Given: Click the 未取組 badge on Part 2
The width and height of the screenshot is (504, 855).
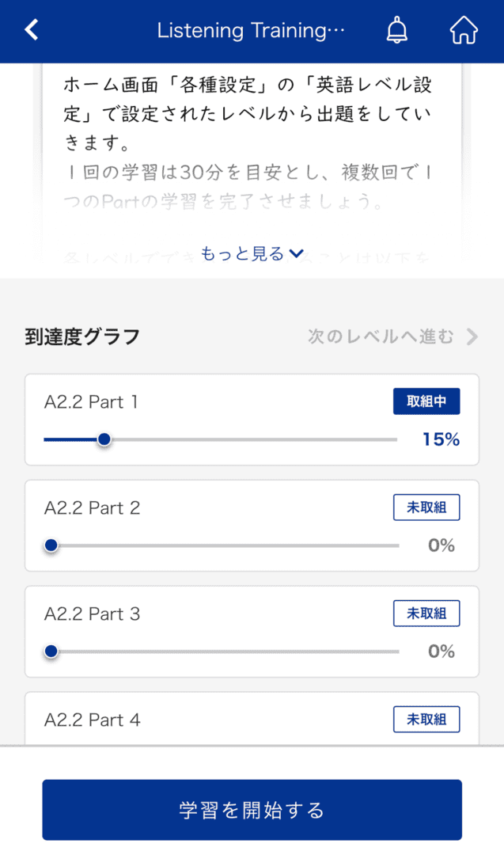Looking at the screenshot, I should (426, 507).
